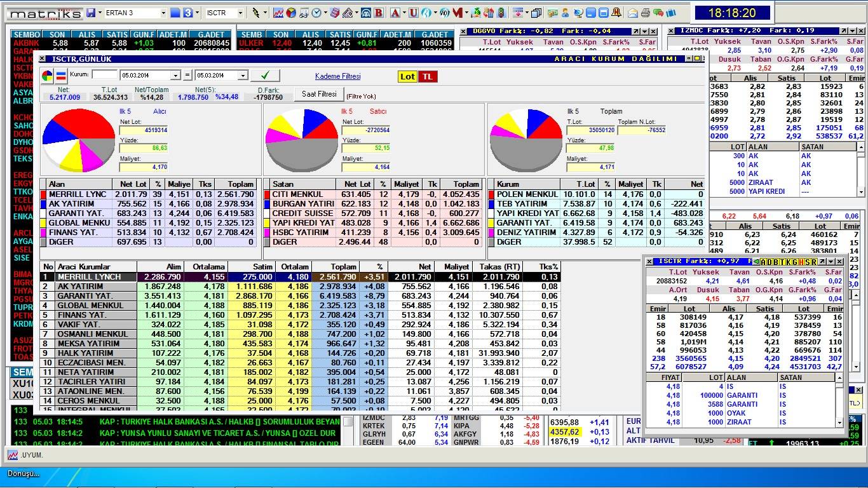
Task: Open the start date 05.03.2014 dropdown
Action: [x=176, y=76]
